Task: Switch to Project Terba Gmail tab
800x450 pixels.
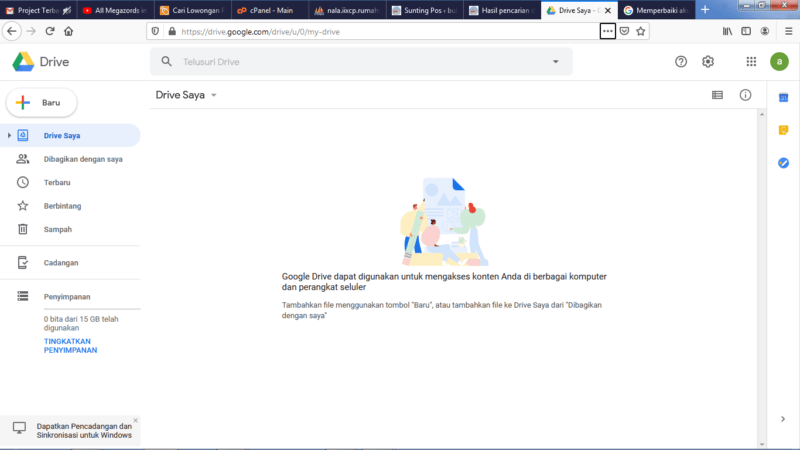Action: [39, 10]
